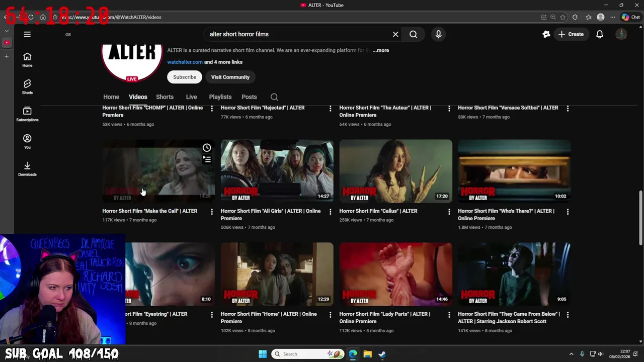Image resolution: width=644 pixels, height=362 pixels.
Task: Open options for Versace Softboi video
Action: [568, 109]
